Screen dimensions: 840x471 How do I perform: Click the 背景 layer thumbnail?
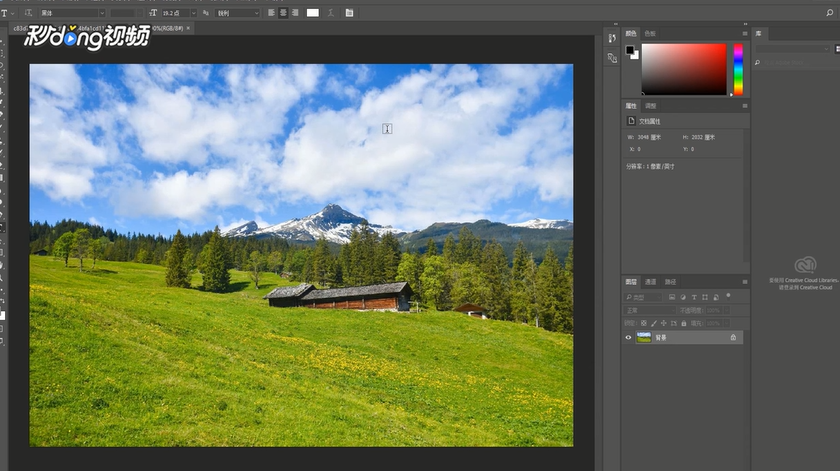(x=643, y=338)
